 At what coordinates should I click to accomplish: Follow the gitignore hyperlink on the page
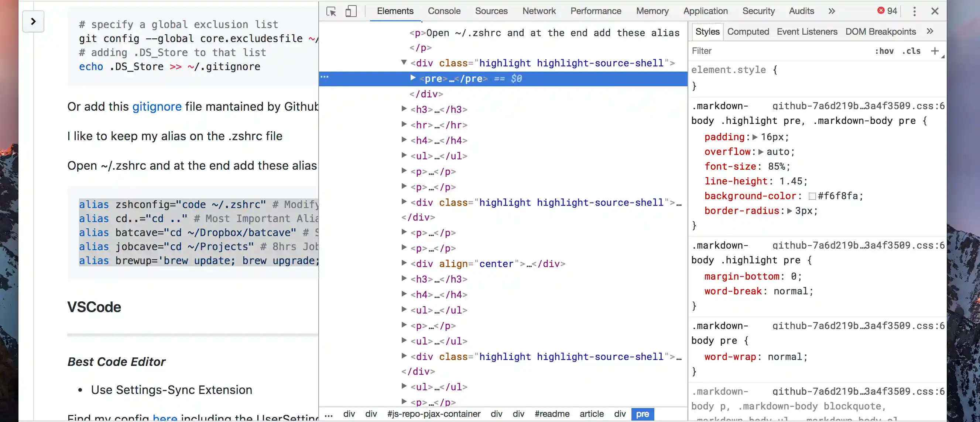click(x=157, y=107)
